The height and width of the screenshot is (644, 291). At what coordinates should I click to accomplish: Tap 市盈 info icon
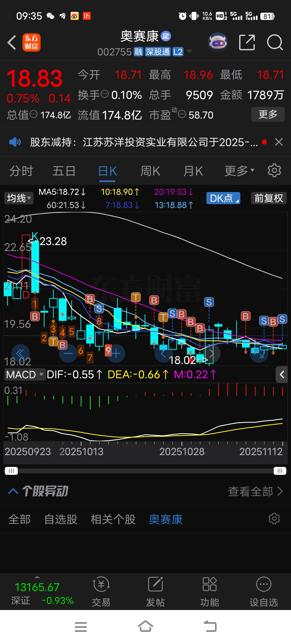pyautogui.click(x=182, y=114)
